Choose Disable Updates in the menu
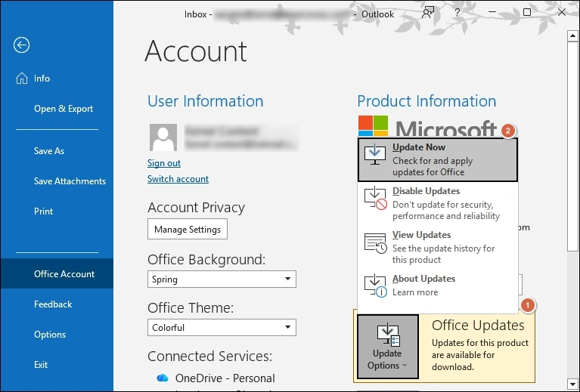580x392 pixels. pyautogui.click(x=438, y=203)
